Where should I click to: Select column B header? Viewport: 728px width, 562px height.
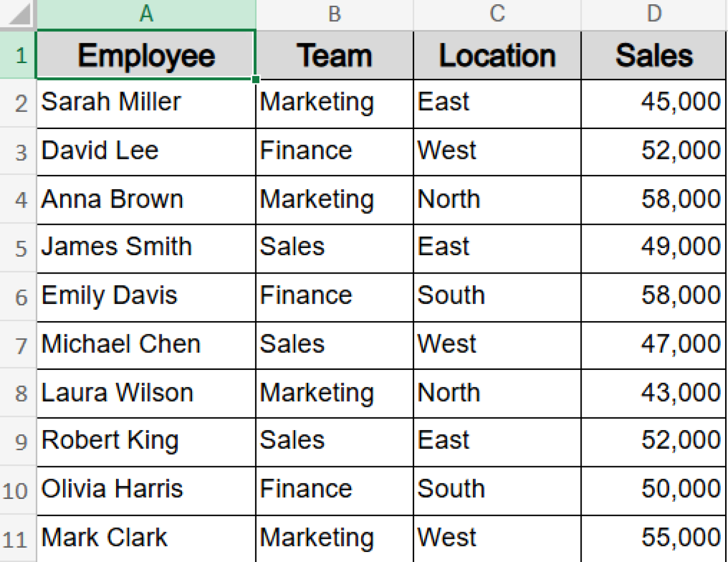334,13
